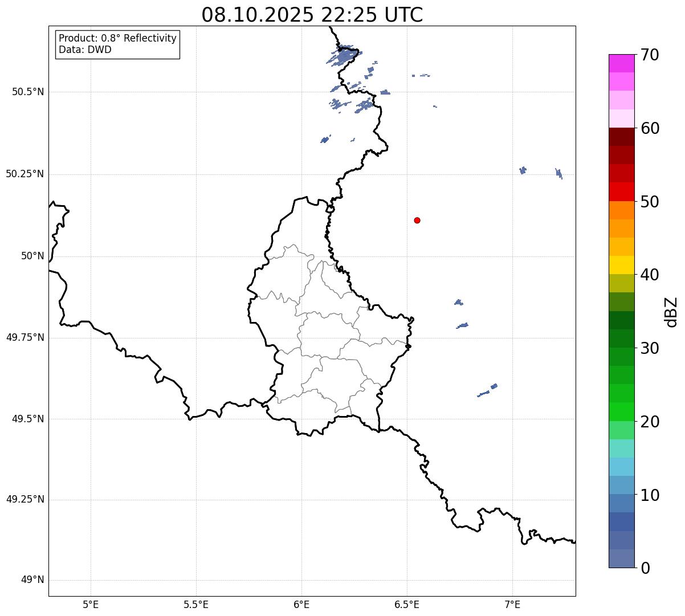
Task: Click the 6.5°E longitude label
Action: (x=407, y=604)
